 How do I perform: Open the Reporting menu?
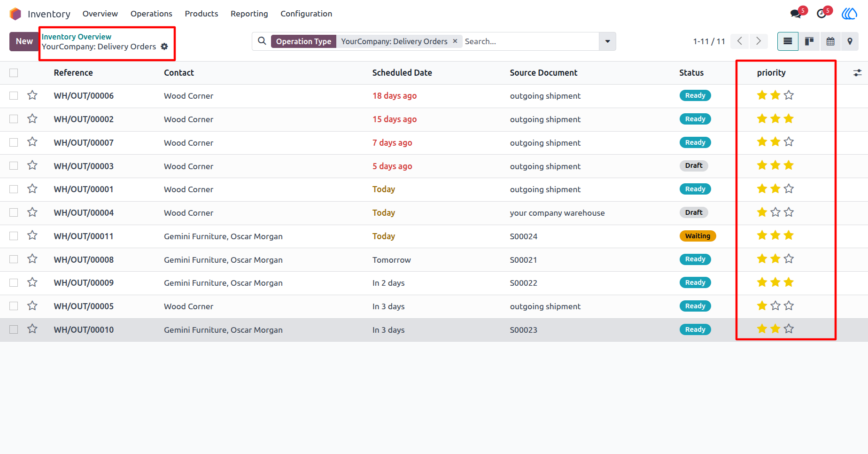point(249,14)
